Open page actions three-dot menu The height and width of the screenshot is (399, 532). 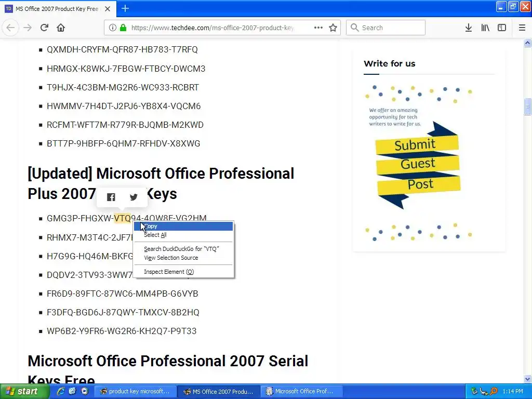318,28
